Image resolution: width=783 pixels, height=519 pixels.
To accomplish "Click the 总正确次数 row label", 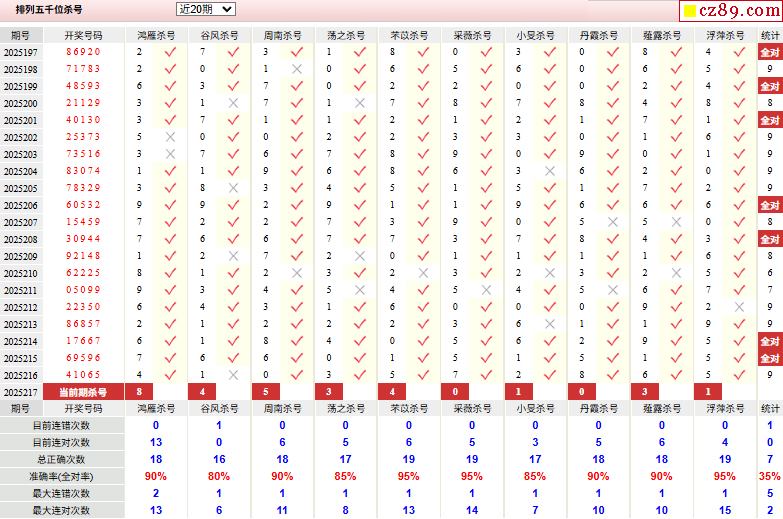I will tap(61, 460).
